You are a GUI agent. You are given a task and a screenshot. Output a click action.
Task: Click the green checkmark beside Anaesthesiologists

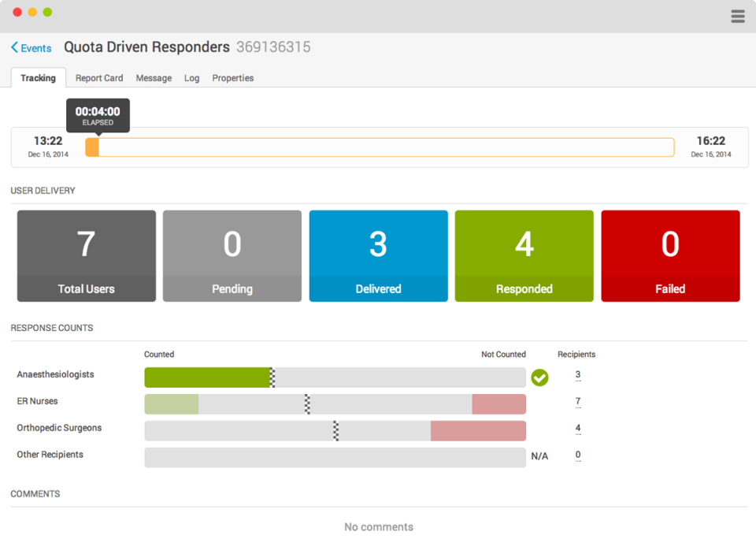[x=539, y=377]
